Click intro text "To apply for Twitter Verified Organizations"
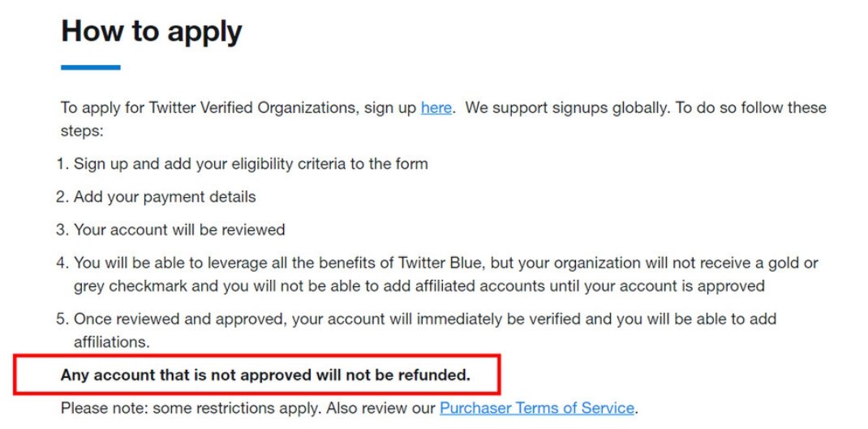 [210, 107]
